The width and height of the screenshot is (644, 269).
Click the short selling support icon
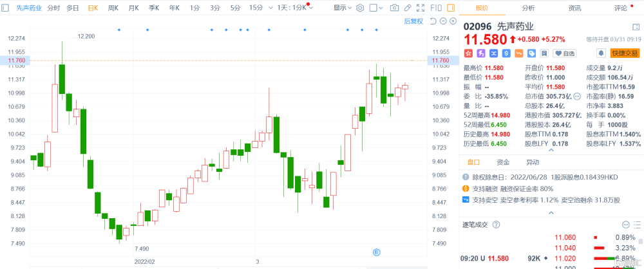466,200
